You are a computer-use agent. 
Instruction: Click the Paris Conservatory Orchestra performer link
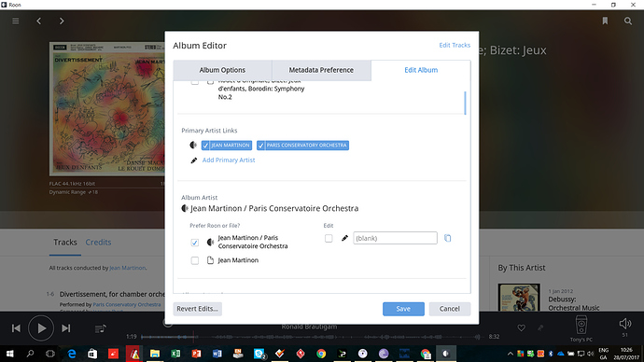(127, 304)
